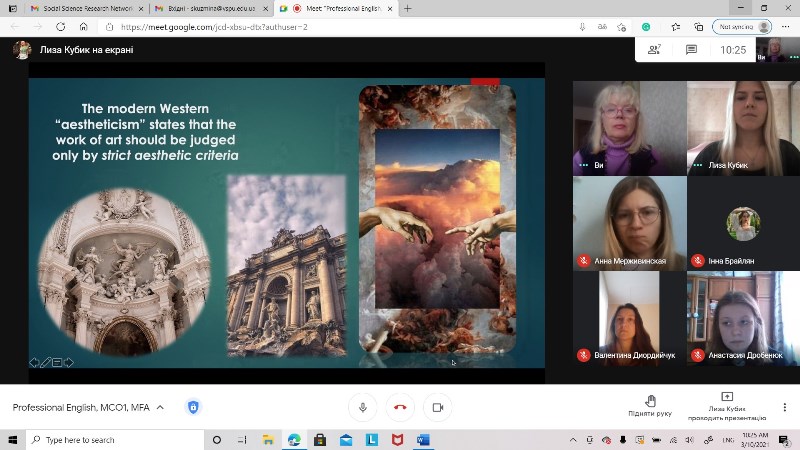This screenshot has width=800, height=450.
Task: Open volume control in system tray
Action: [x=690, y=440]
